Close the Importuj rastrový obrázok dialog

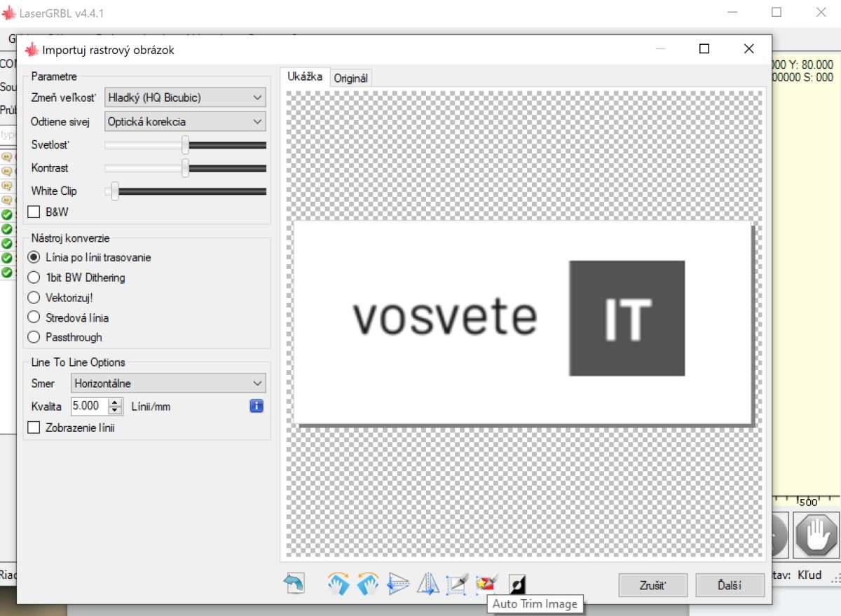(x=748, y=49)
